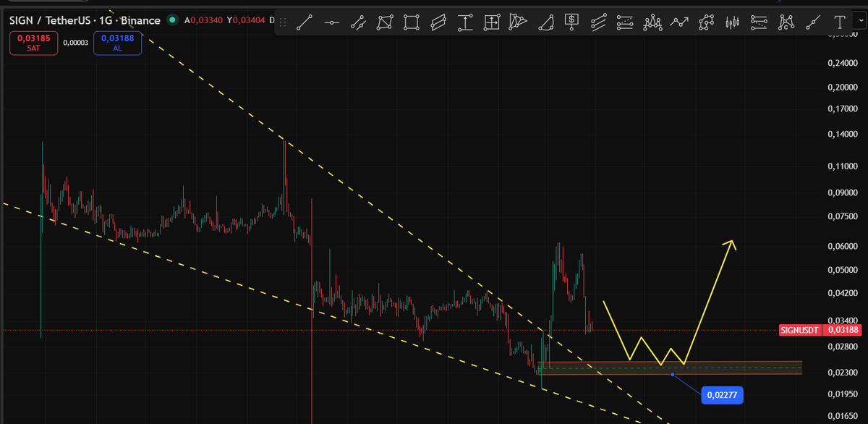Click the 0,11000 price axis label
868x424 pixels.
(842, 166)
